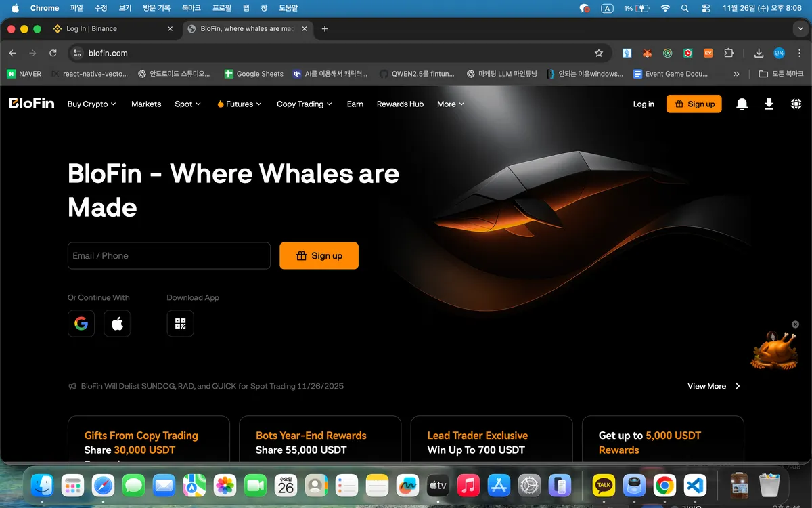This screenshot has height=508, width=812.
Task: Open the globe language selector icon
Action: click(x=796, y=104)
